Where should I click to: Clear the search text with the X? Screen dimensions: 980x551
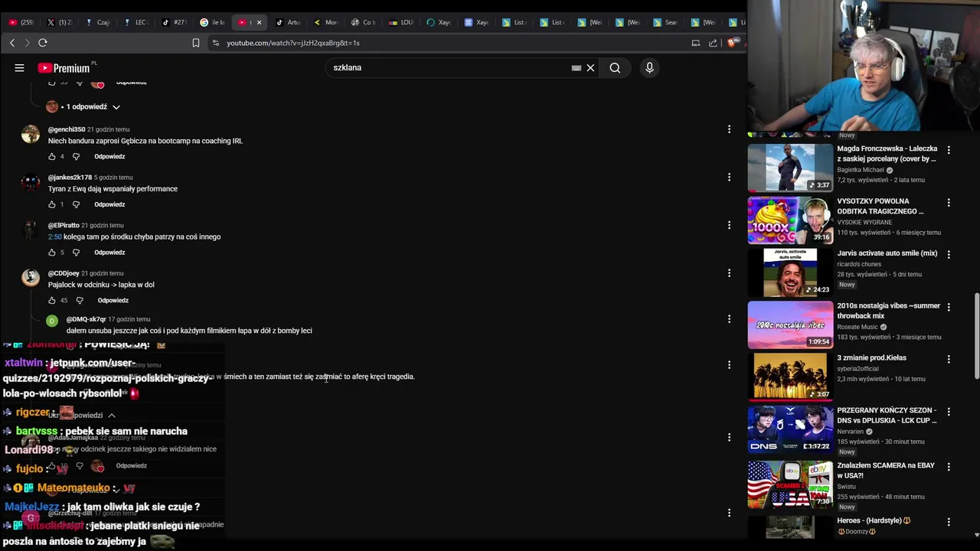coord(590,68)
